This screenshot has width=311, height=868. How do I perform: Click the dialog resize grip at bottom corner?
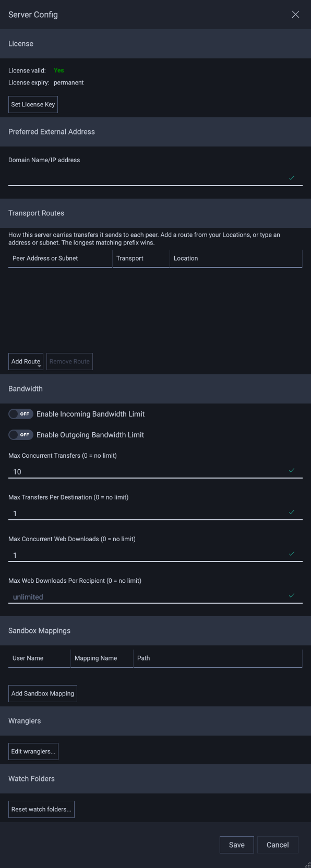pyautogui.click(x=307, y=864)
